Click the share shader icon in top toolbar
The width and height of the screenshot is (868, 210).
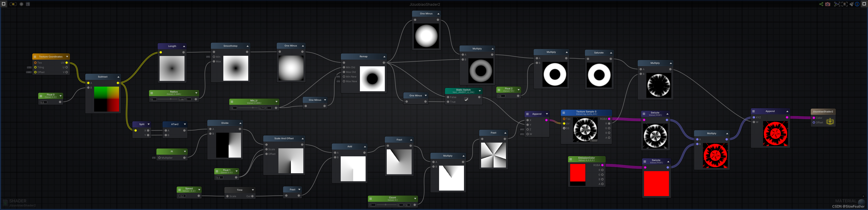(822, 4)
